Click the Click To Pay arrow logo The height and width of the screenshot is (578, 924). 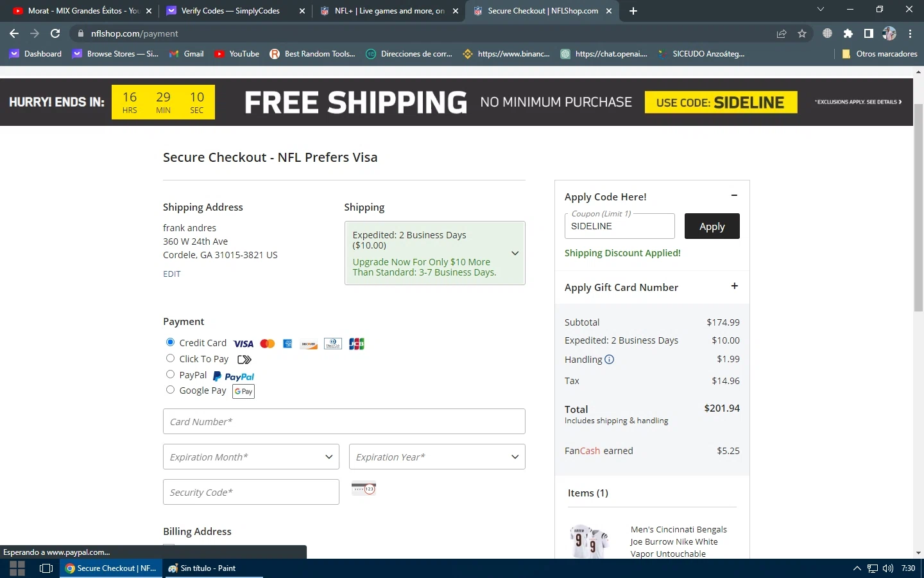(x=244, y=360)
